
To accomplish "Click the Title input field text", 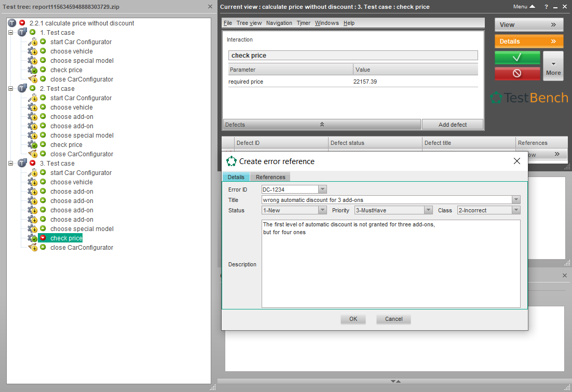I will pyautogui.click(x=387, y=200).
